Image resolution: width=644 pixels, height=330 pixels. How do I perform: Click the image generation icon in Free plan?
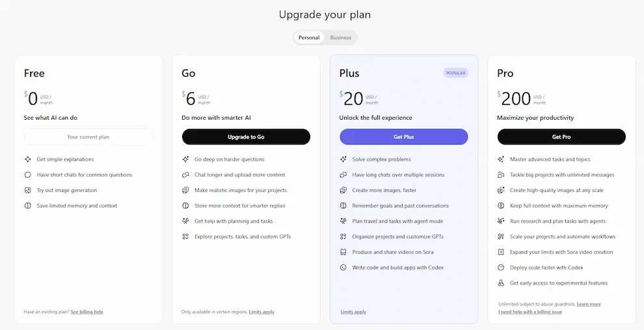coord(28,191)
